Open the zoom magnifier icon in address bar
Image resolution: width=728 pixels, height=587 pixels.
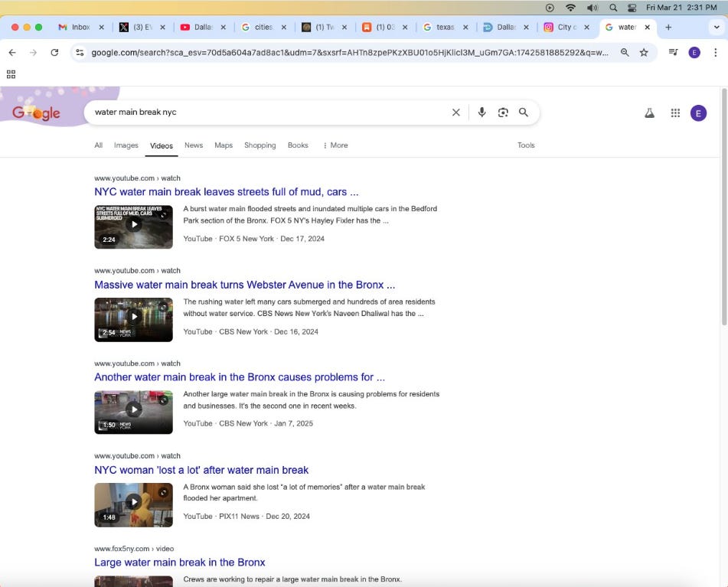pyautogui.click(x=625, y=53)
